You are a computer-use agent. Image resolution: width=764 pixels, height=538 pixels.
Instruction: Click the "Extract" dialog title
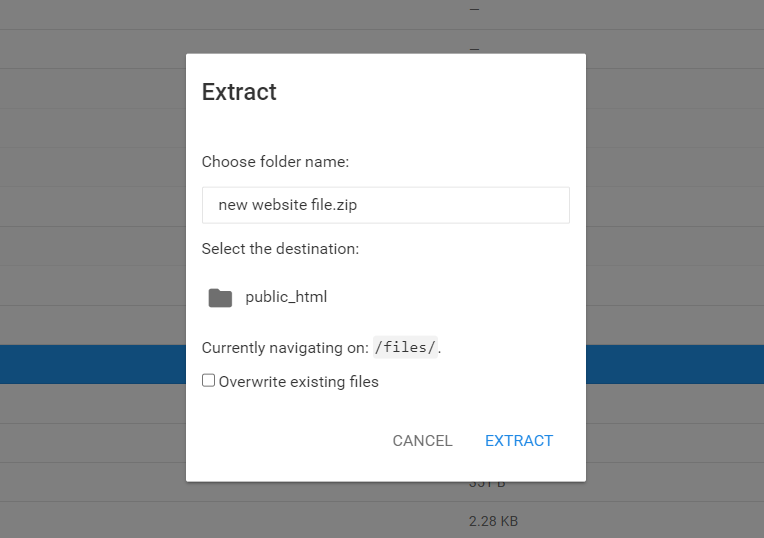[x=239, y=92]
